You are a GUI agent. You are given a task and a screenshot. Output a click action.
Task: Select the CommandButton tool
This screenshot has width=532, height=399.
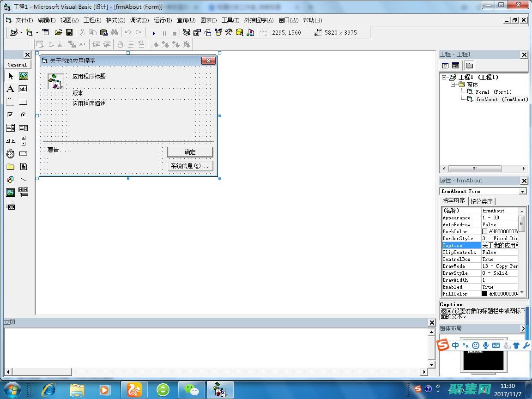23,102
